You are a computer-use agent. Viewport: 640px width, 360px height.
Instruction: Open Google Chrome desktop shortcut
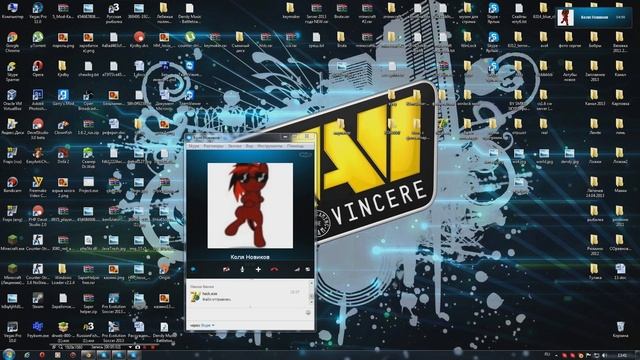coord(12,41)
